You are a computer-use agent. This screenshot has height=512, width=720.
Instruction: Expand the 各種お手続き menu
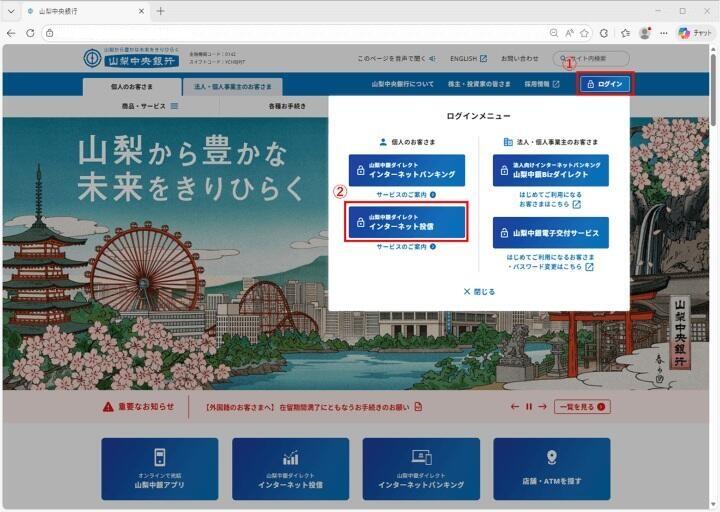point(288,106)
